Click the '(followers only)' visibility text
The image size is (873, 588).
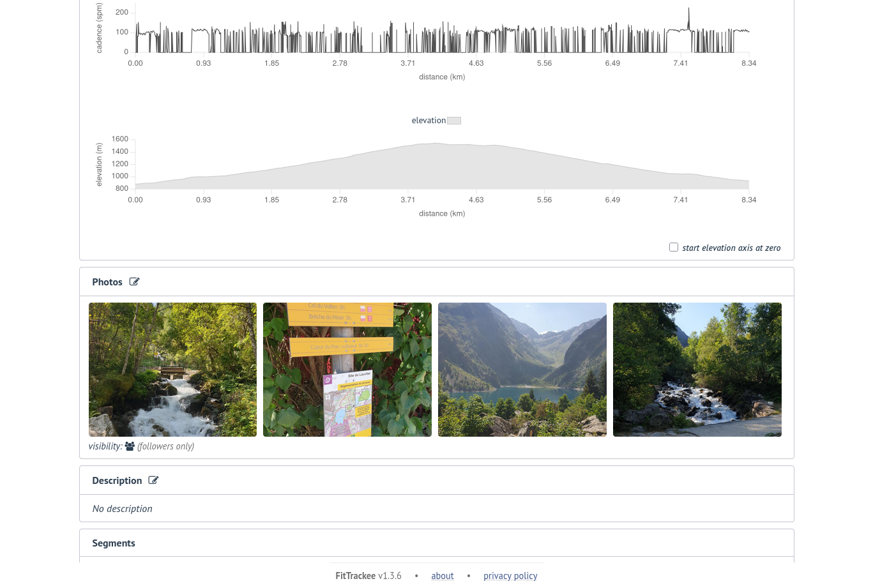(165, 446)
